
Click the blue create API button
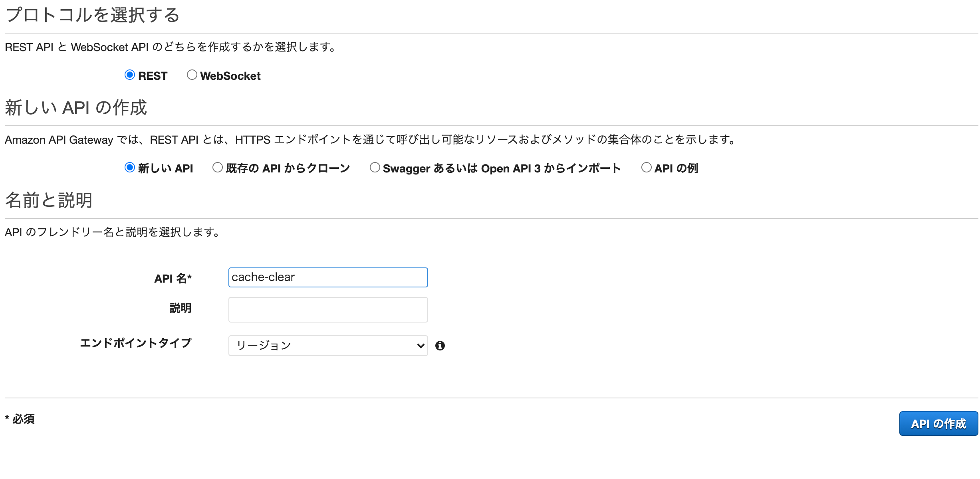(938, 423)
